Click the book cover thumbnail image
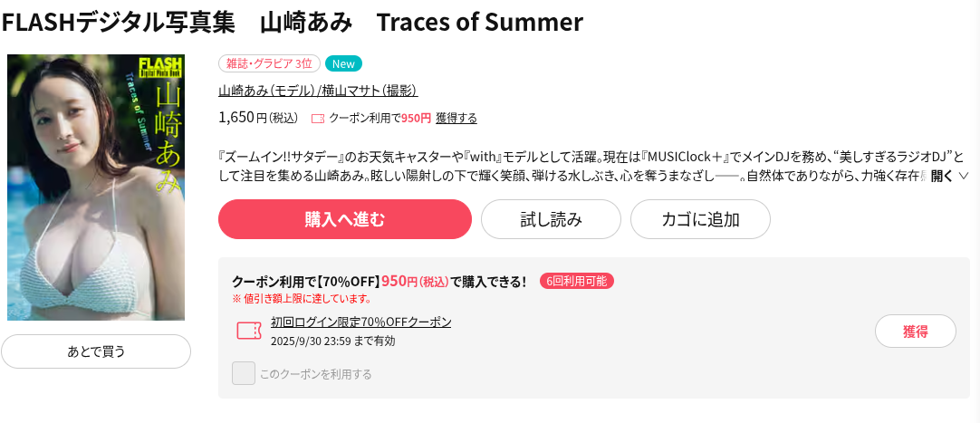Image resolution: width=980 pixels, height=423 pixels. click(96, 187)
